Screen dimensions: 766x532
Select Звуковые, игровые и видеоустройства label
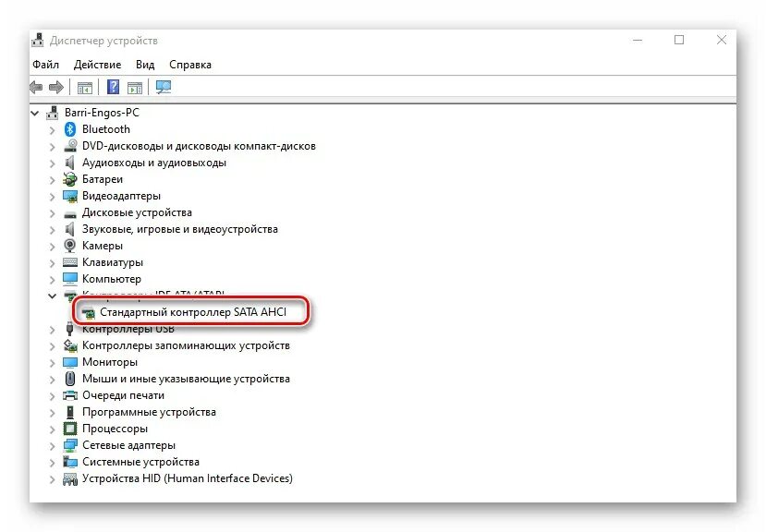pos(180,229)
